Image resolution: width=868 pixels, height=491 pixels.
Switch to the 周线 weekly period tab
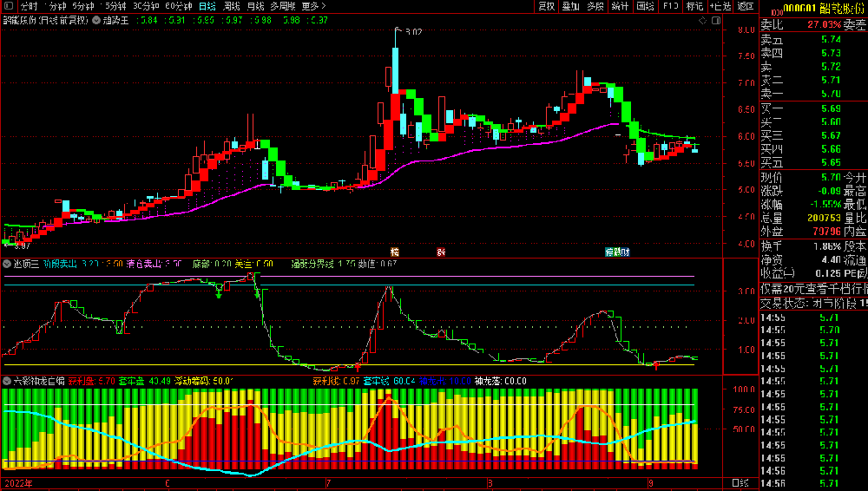point(232,6)
